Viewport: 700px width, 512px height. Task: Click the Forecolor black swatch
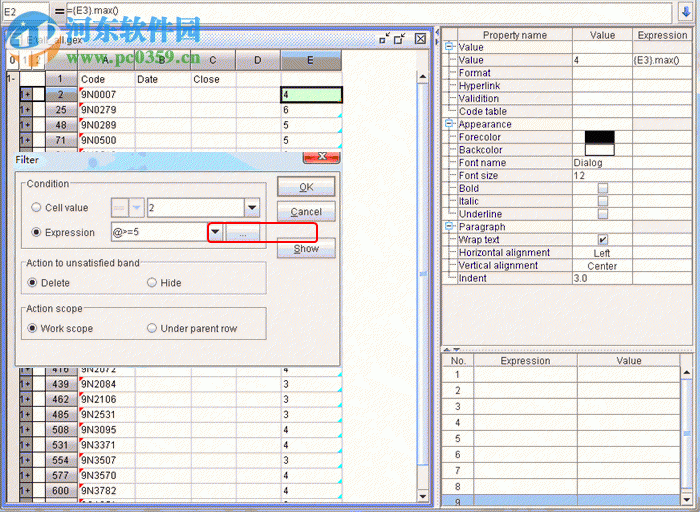(600, 137)
